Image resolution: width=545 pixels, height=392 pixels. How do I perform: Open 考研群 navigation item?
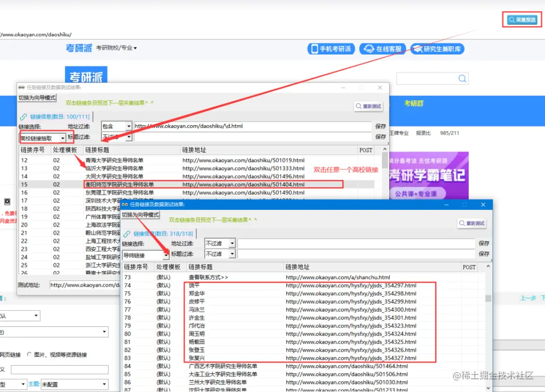[414, 103]
